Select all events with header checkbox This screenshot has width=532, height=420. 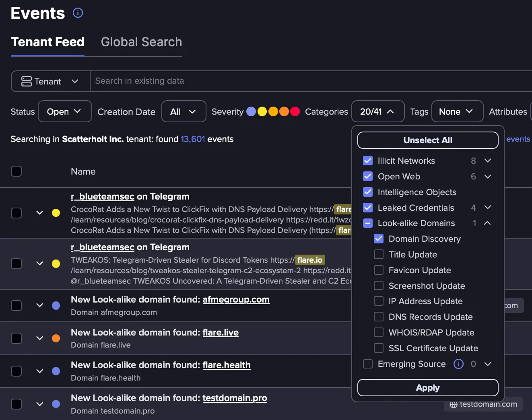(x=16, y=171)
